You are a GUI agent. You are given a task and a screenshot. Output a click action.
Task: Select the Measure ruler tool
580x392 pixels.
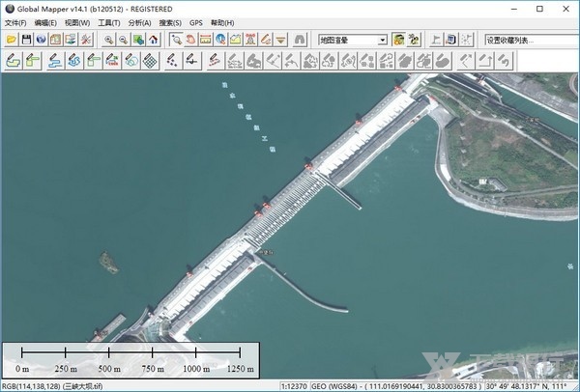206,40
